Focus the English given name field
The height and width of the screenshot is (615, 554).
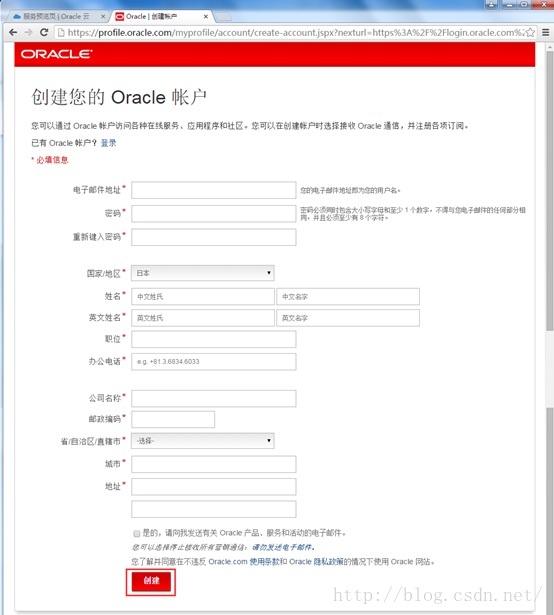tap(348, 318)
